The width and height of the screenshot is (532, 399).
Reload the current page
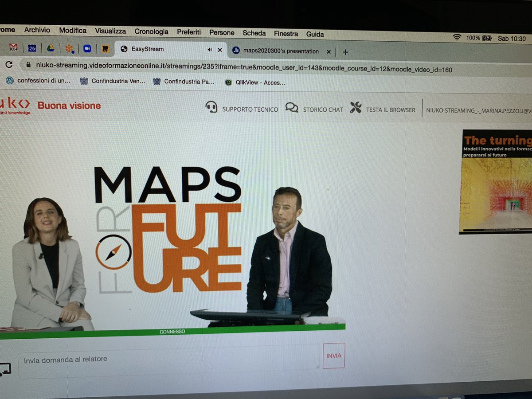pos(8,64)
